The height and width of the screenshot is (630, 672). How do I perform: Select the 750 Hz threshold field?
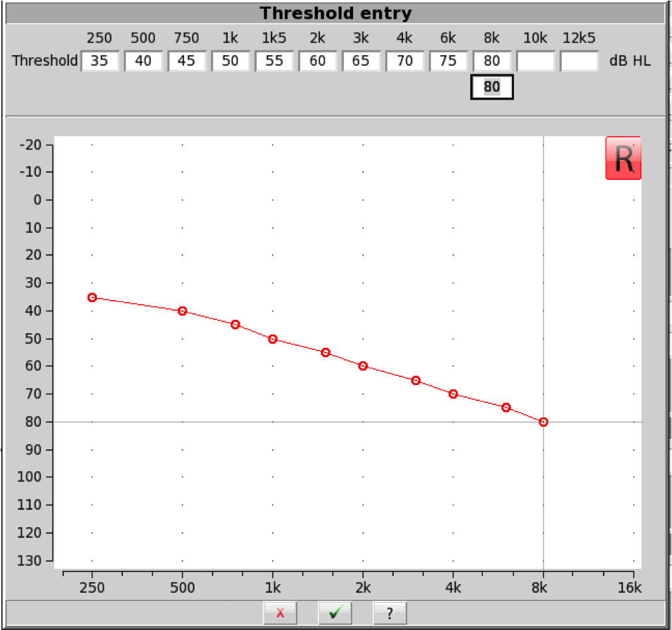187,61
